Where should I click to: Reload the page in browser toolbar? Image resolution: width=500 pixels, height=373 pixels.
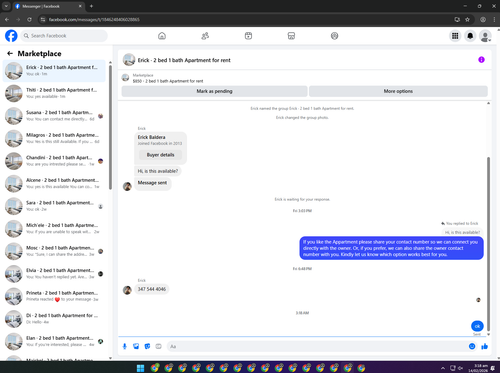coord(29,20)
